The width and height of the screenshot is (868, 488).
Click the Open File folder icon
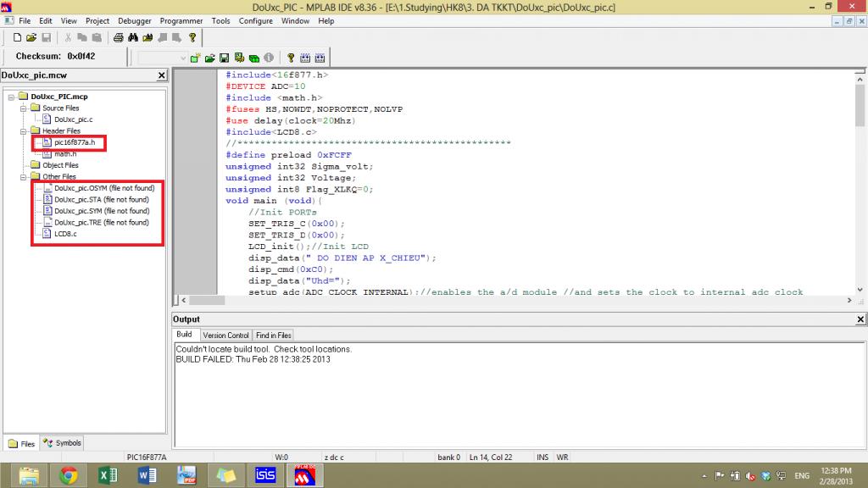(x=31, y=38)
